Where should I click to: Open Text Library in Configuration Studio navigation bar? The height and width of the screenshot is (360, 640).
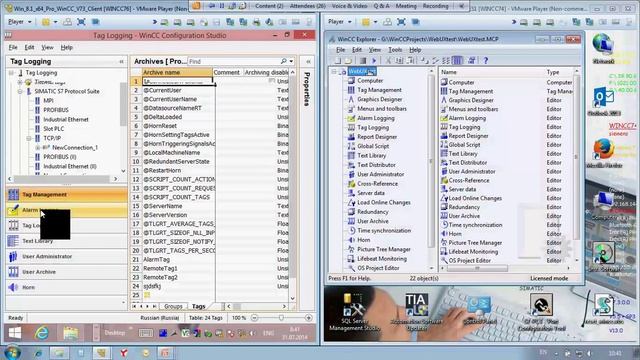coord(67,241)
